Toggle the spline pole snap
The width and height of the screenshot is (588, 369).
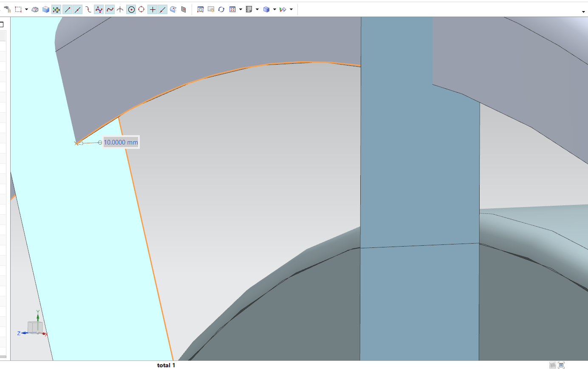tap(110, 9)
